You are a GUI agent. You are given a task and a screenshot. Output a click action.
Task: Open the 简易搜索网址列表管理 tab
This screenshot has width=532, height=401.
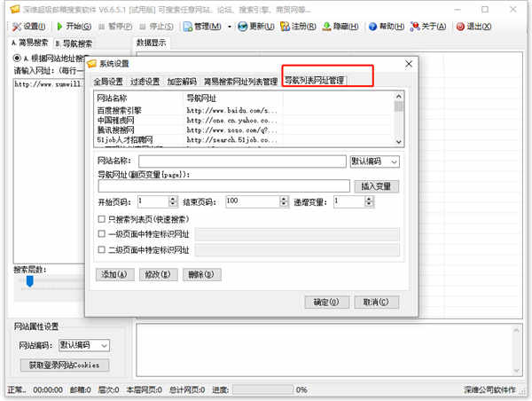point(240,82)
